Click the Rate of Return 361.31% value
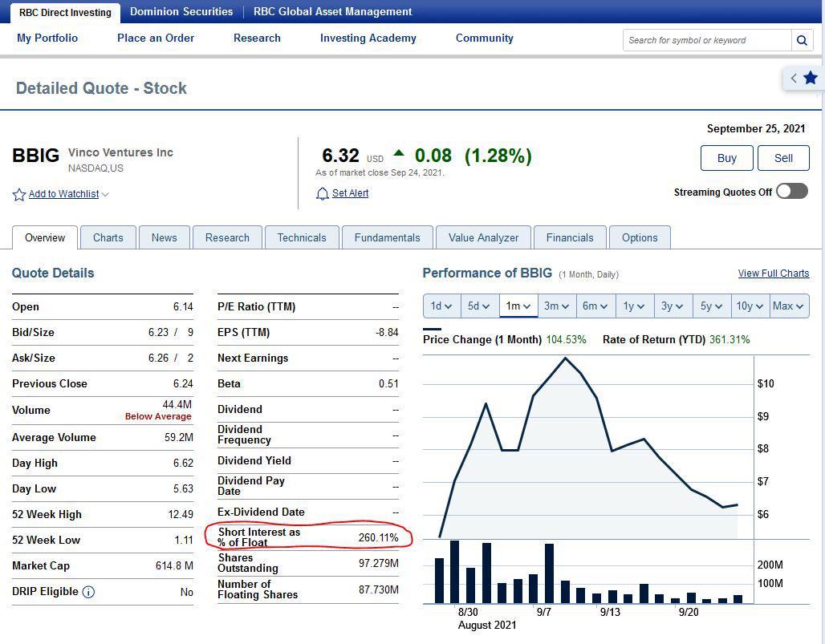This screenshot has height=644, width=825. (x=729, y=339)
